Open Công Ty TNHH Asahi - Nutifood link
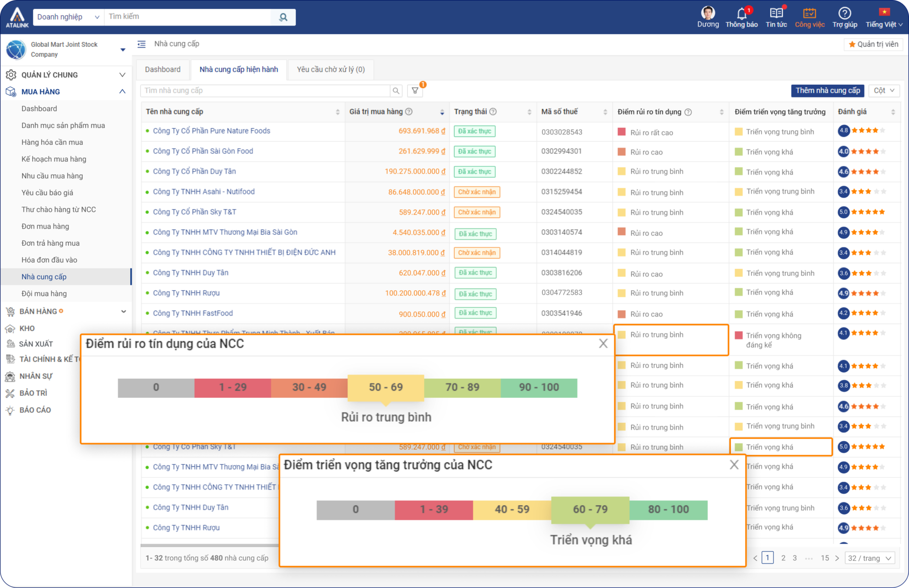 (204, 192)
